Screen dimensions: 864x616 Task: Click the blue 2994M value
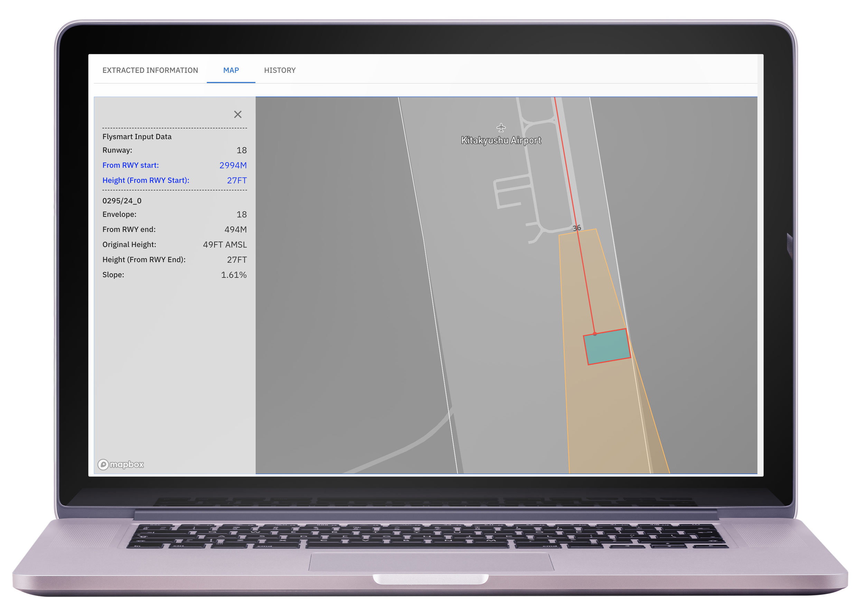233,165
